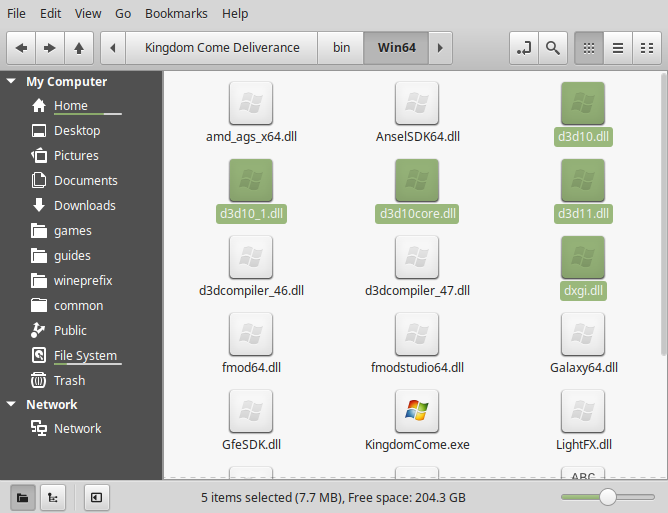Open the Bookmarks menu
The image size is (668, 513).
click(176, 14)
